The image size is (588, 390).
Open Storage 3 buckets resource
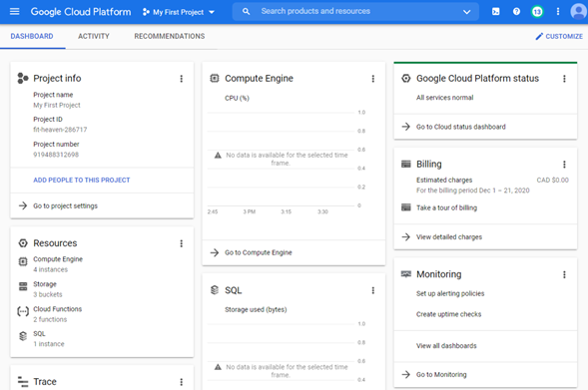point(48,289)
